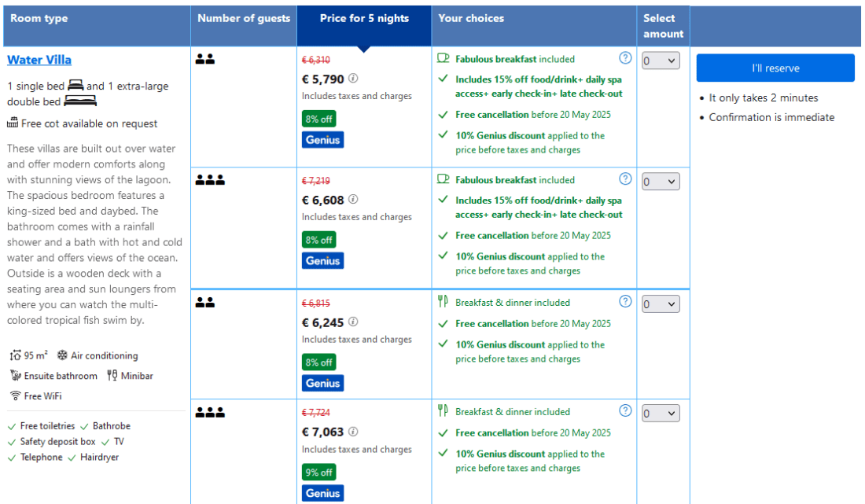Click the Your choices column header
The width and height of the screenshot is (865, 504).
[471, 19]
